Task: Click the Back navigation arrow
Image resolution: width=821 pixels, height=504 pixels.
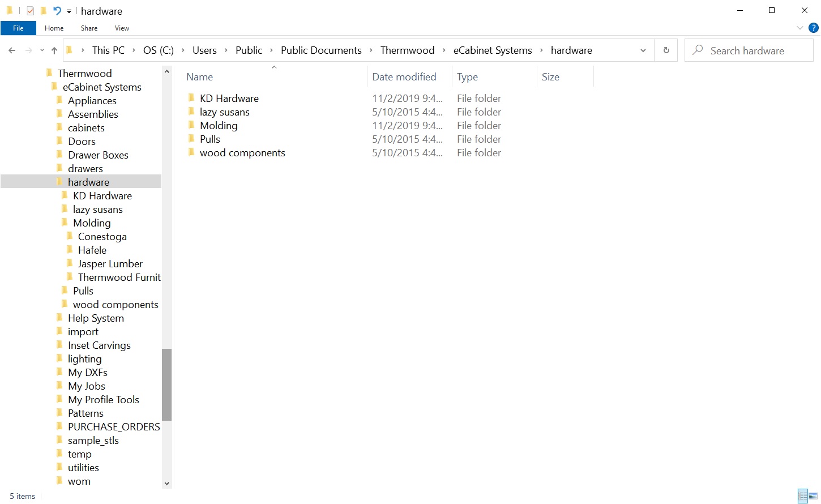Action: click(12, 50)
